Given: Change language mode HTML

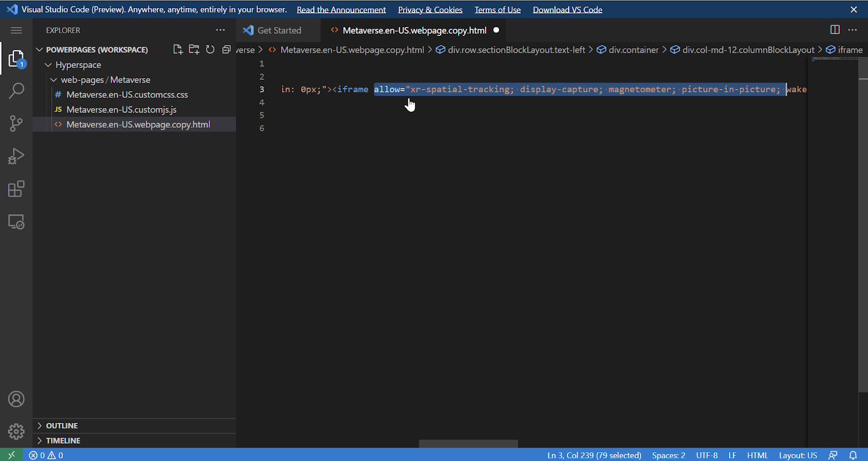Looking at the screenshot, I should [757, 455].
